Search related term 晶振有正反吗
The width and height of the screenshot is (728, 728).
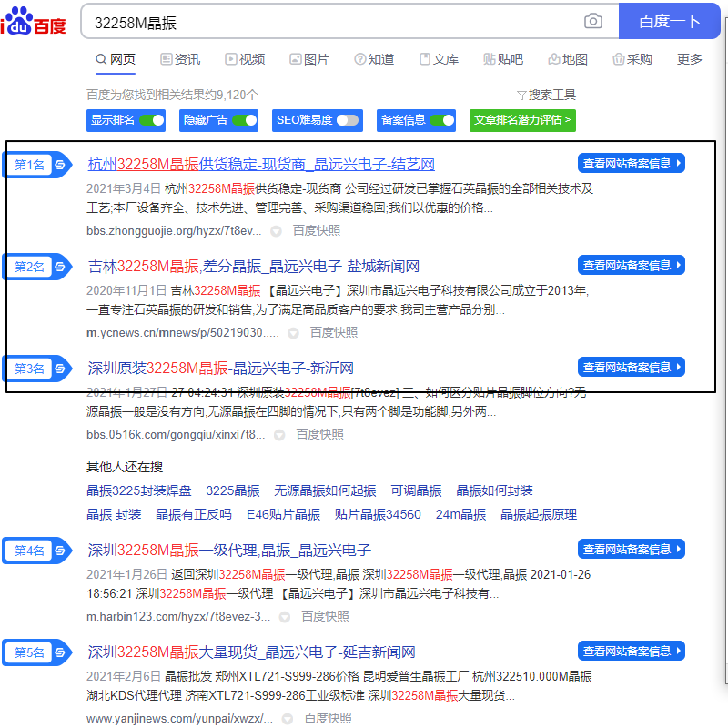tap(194, 515)
